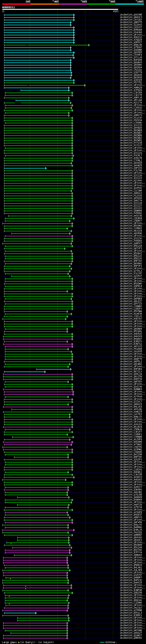Select label UniRef100_C3VD32
This screenshot has width=146, height=644.
[x=131, y=108]
